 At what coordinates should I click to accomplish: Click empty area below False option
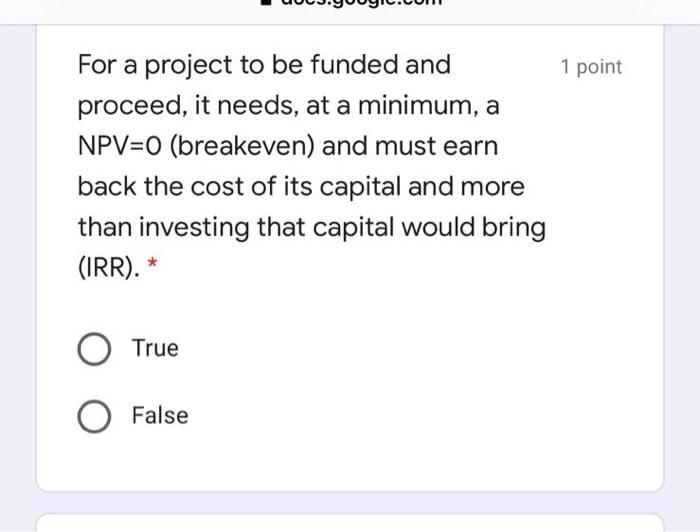coord(350,462)
